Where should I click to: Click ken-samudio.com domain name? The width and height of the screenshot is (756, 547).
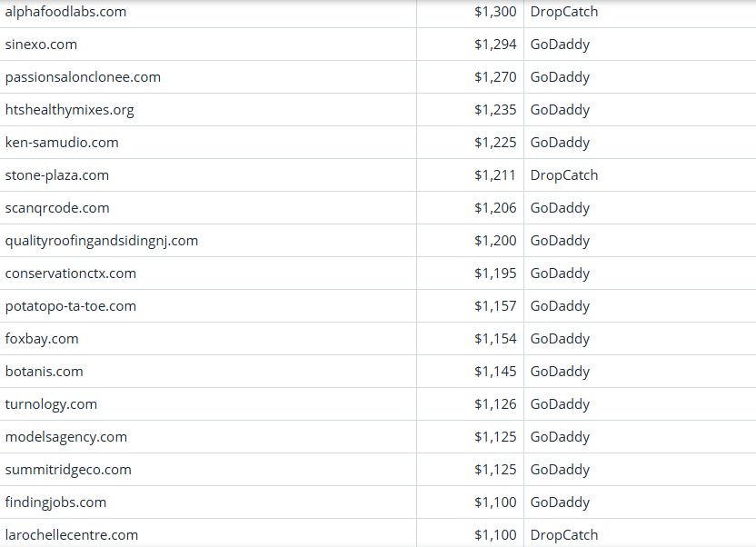(62, 143)
